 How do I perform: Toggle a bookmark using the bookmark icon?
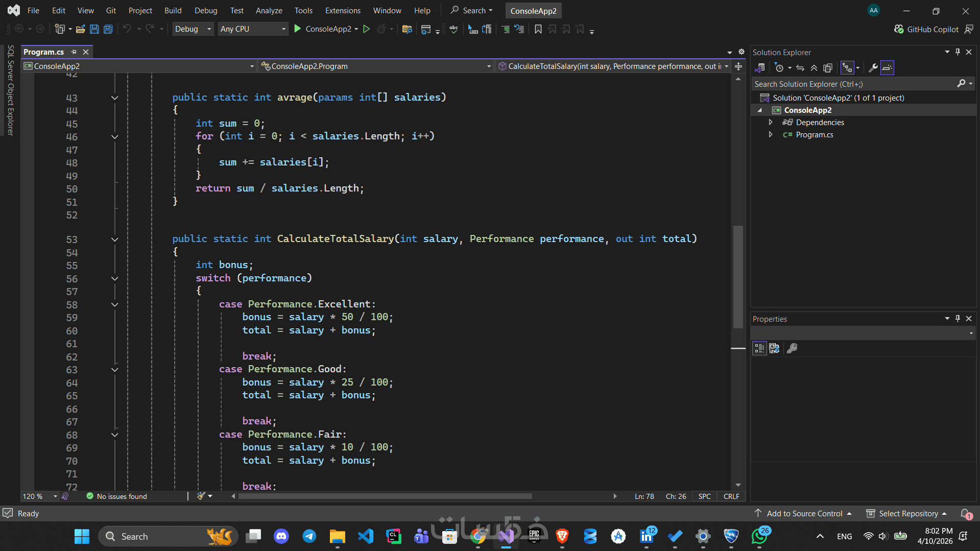pos(538,29)
